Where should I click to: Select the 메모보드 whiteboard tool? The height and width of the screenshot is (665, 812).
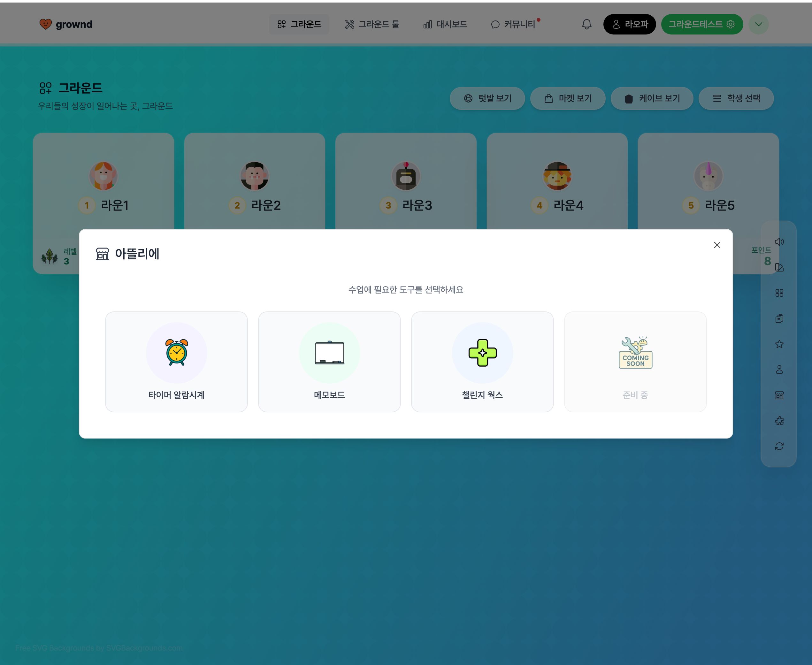[x=329, y=362]
